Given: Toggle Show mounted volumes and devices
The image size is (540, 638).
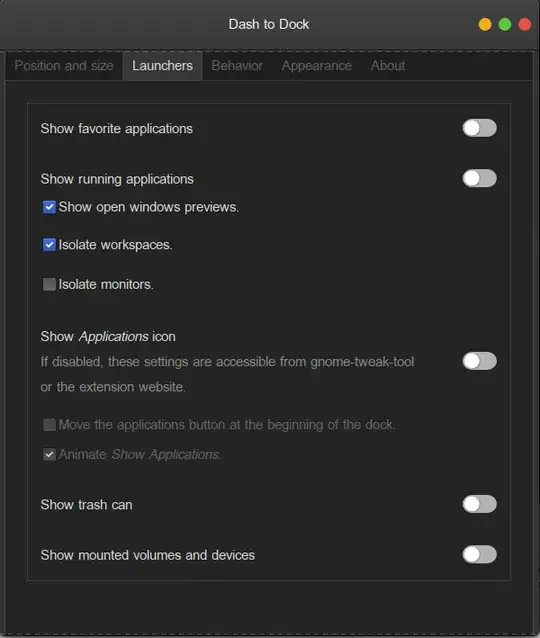Looking at the screenshot, I should [479, 554].
